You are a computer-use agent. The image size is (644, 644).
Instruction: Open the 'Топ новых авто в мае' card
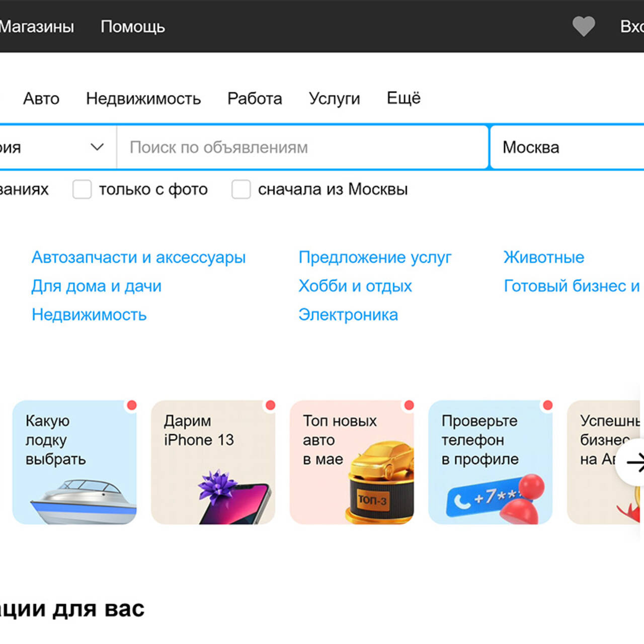click(352, 462)
